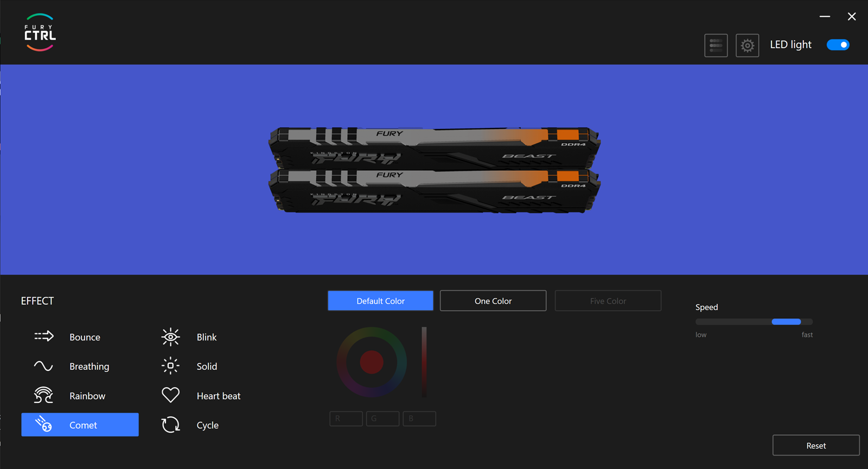Click the Solid light icon
This screenshot has height=469, width=868.
coord(170,366)
